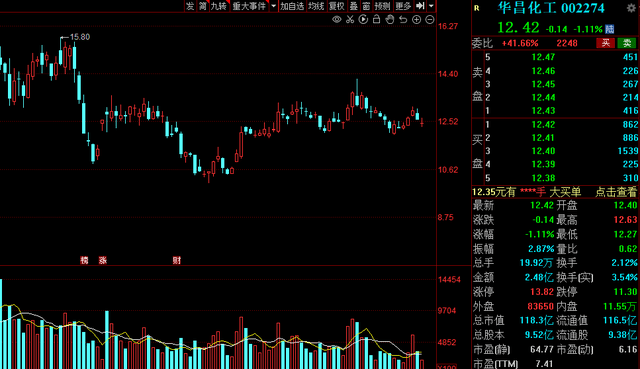Screen dimensions: 640x369
Task: Zoom out with the minus circle icon
Action: (x=430, y=19)
